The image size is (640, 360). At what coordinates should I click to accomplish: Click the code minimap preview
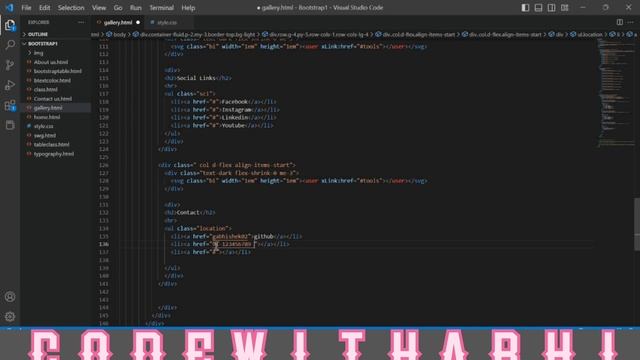[x=616, y=94]
